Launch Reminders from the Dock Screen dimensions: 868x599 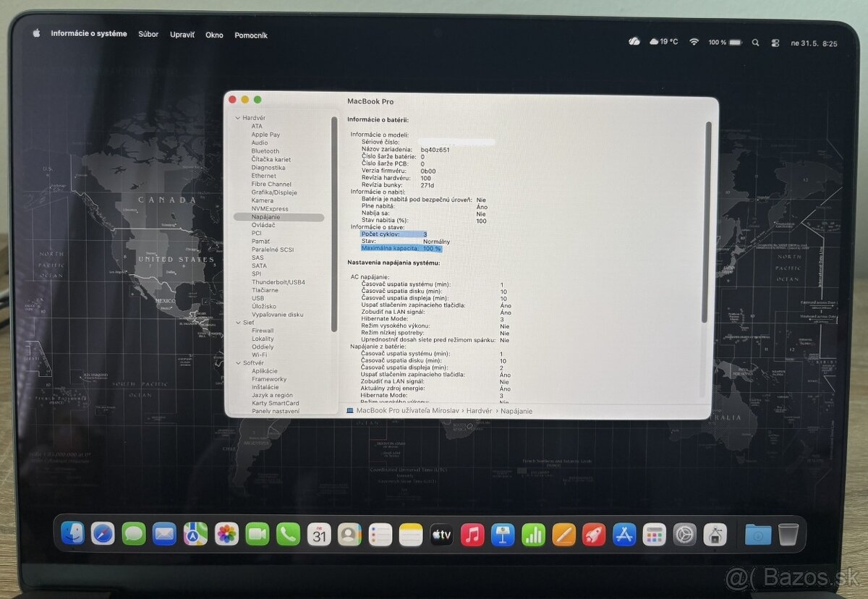[380, 534]
